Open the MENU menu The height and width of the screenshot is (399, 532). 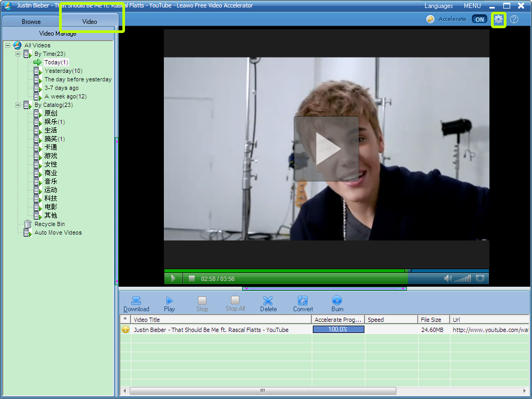(x=472, y=6)
